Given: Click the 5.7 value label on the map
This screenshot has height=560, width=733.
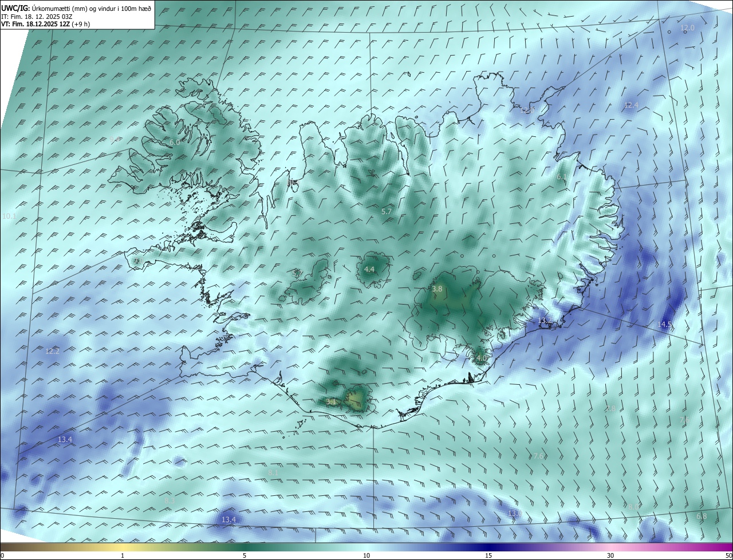Looking at the screenshot, I should 387,212.
